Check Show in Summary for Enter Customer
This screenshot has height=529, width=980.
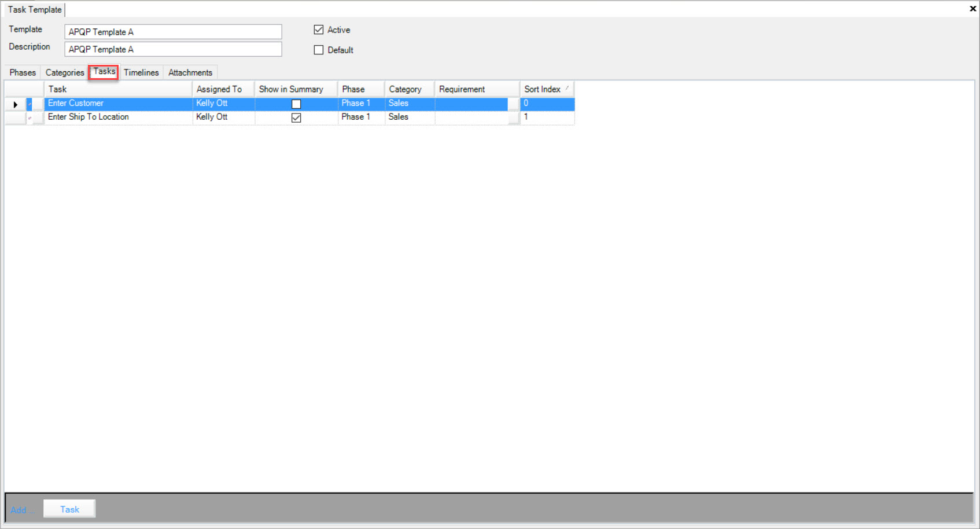[x=296, y=104]
